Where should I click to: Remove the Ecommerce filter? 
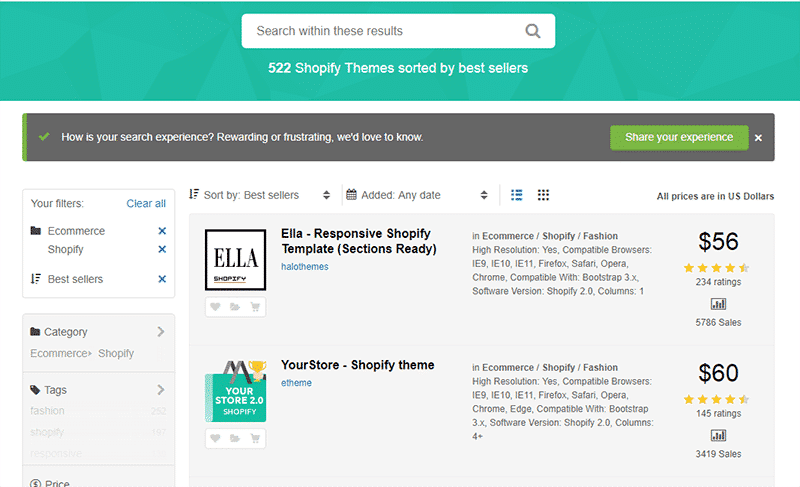pyautogui.click(x=162, y=231)
